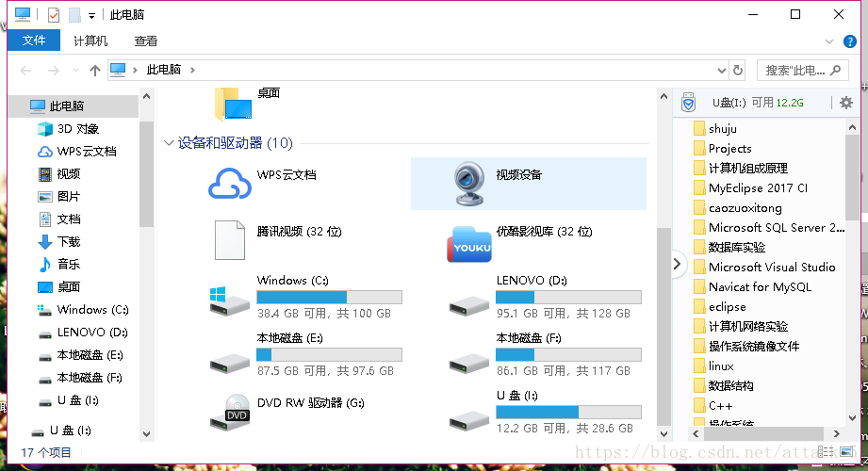Click the U盘 shield icon in the side panel
This screenshot has width=868, height=471.
[x=688, y=103]
